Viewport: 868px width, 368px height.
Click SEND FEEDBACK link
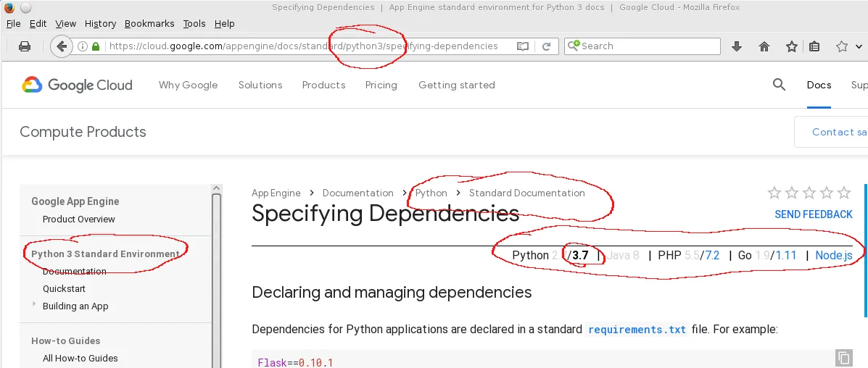coord(813,214)
